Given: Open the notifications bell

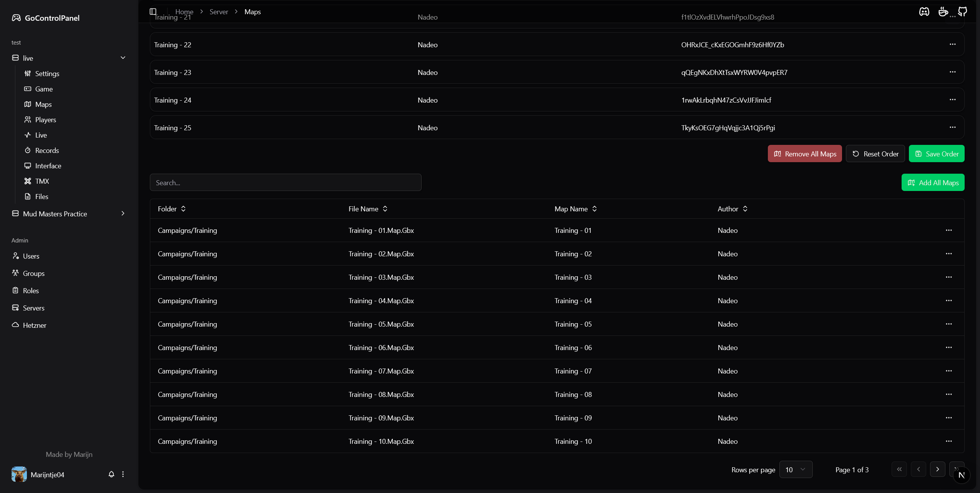Looking at the screenshot, I should [111, 474].
